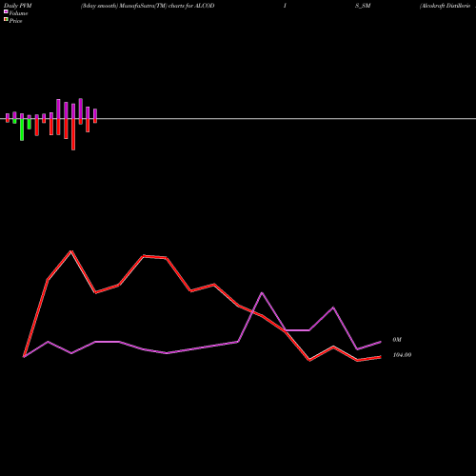Viewport: 476px width, 476px height.
Task: Click the Volume legend color swatch
Action: click(x=6, y=11)
